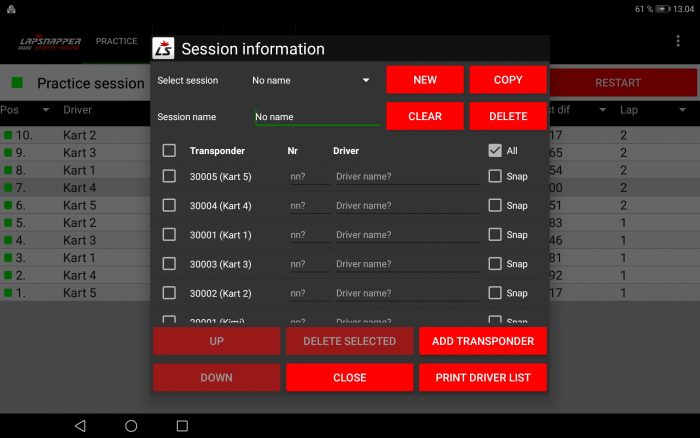Click Nr field for 30003 (Kart 3)
The width and height of the screenshot is (700, 438).
309,264
